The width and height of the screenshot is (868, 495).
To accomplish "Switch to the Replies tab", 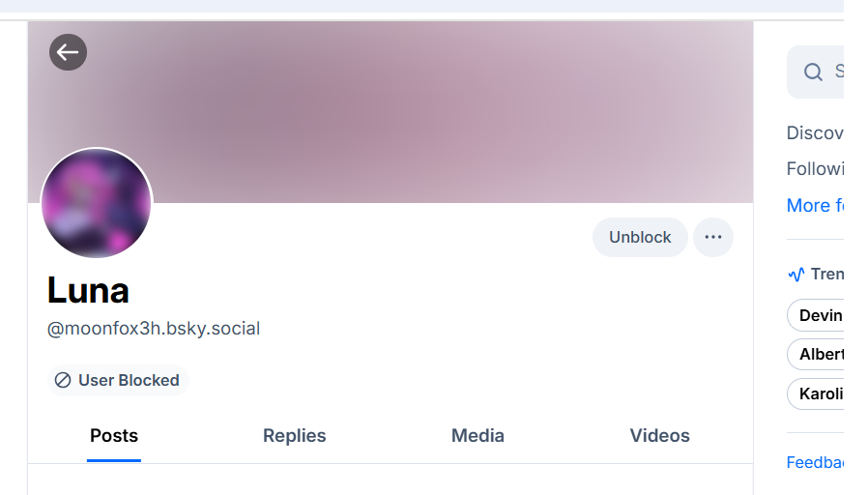I will [x=295, y=436].
